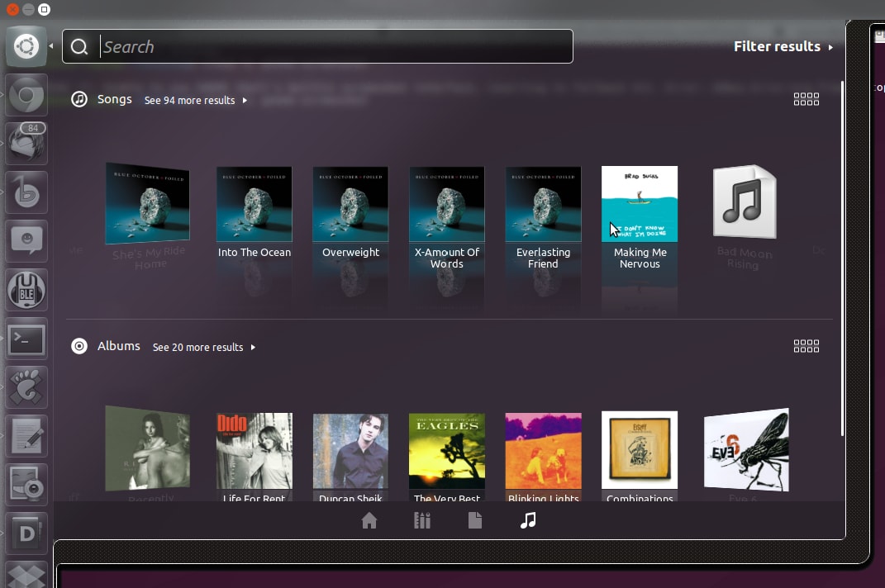
Task: Open the first album cover labeled Recently
Action: point(148,453)
